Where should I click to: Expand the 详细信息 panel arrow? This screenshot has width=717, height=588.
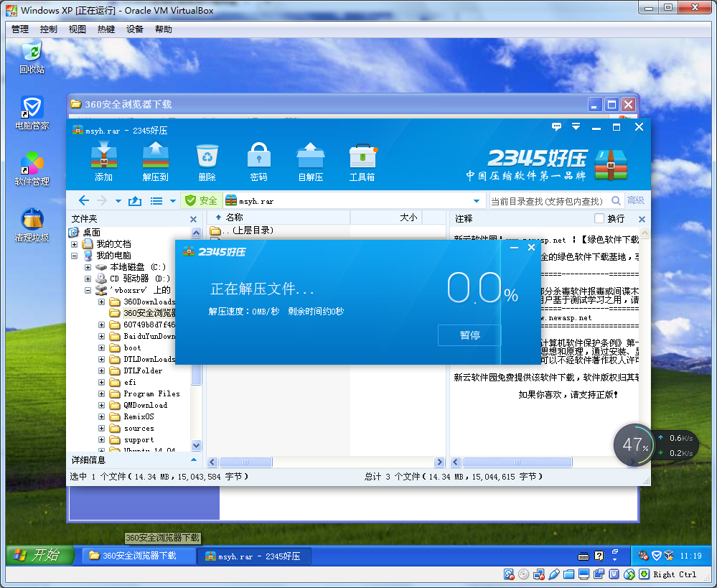[x=194, y=459]
